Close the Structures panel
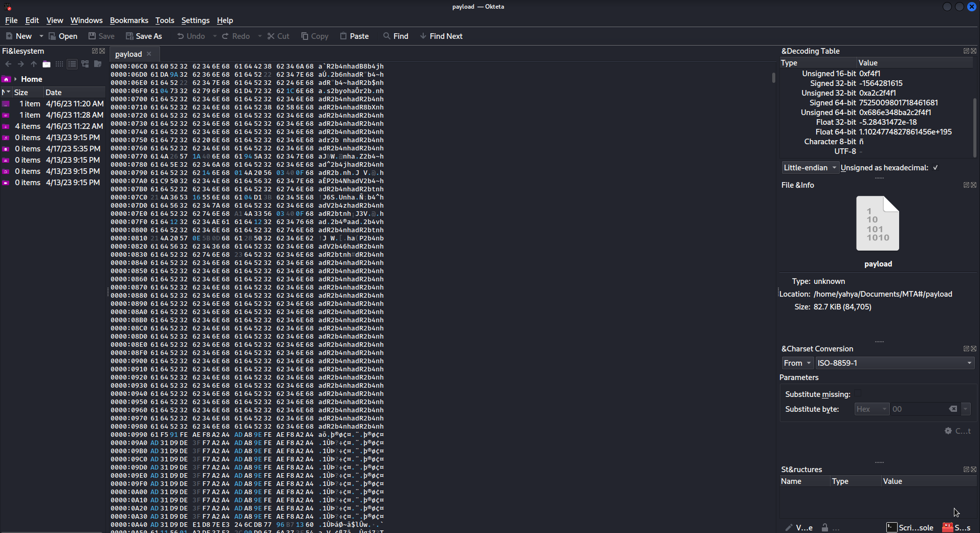This screenshot has height=533, width=980. click(974, 470)
